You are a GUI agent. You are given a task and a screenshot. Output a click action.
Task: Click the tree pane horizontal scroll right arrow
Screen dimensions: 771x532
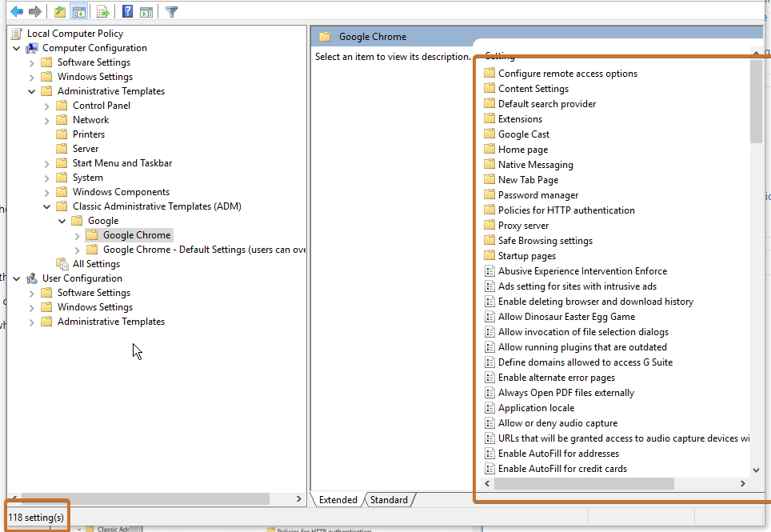click(298, 498)
